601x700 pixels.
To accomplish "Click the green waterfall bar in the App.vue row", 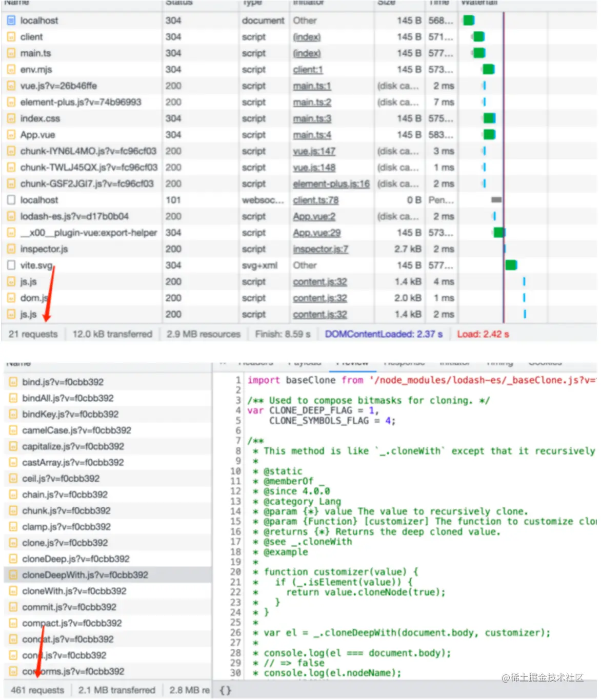I will pos(490,135).
